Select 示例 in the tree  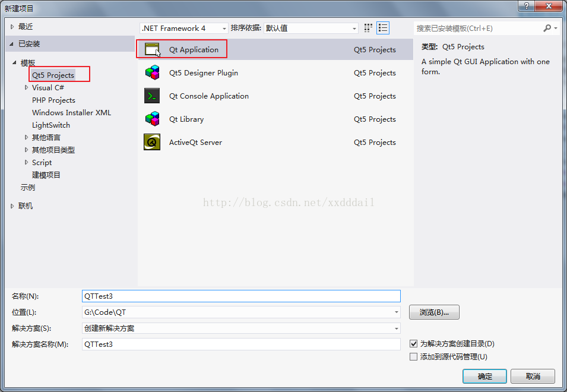tap(27, 187)
